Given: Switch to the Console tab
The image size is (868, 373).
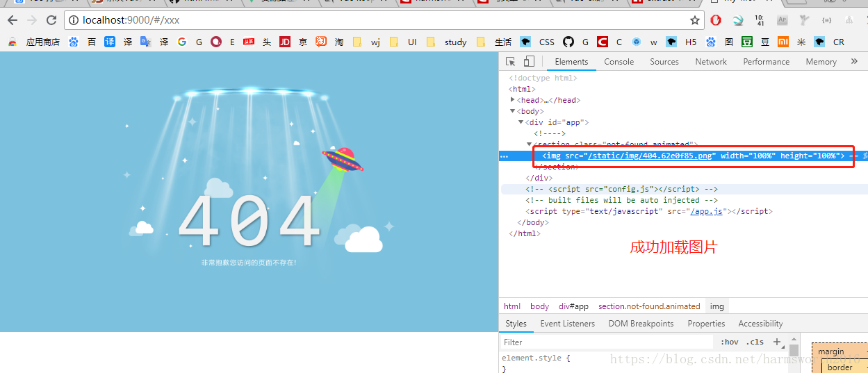Looking at the screenshot, I should [x=619, y=61].
